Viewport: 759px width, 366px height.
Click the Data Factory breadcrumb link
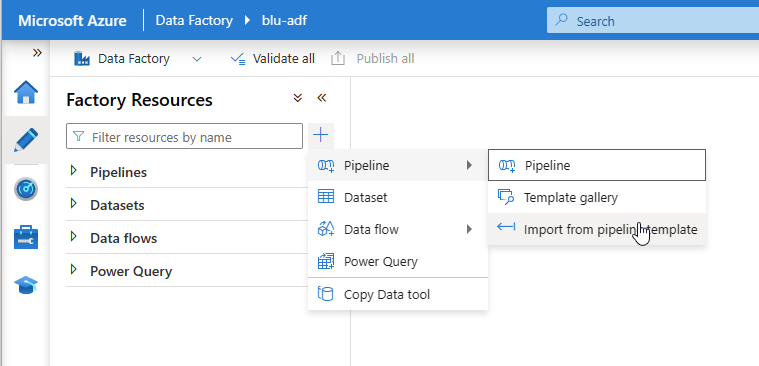click(194, 20)
